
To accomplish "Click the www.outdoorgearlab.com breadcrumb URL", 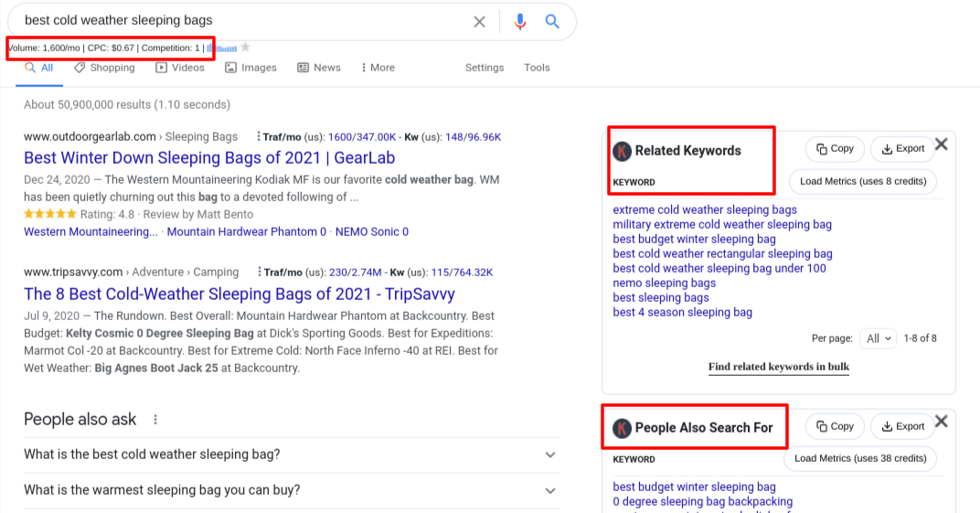I will coord(90,137).
